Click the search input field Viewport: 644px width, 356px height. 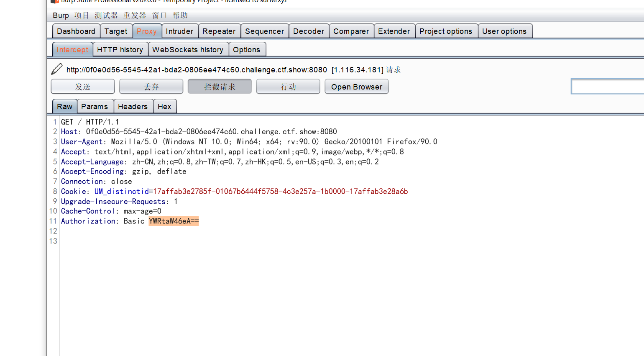608,87
